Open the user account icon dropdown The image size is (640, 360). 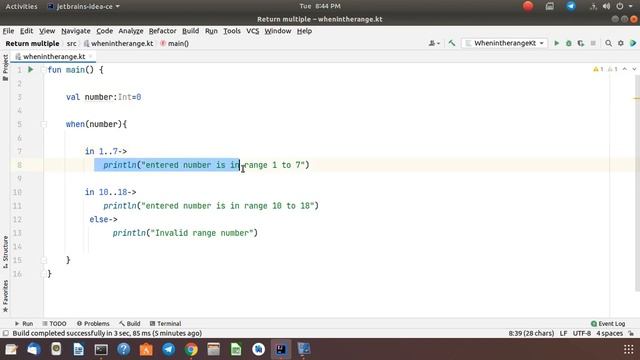pyautogui.click(x=434, y=43)
